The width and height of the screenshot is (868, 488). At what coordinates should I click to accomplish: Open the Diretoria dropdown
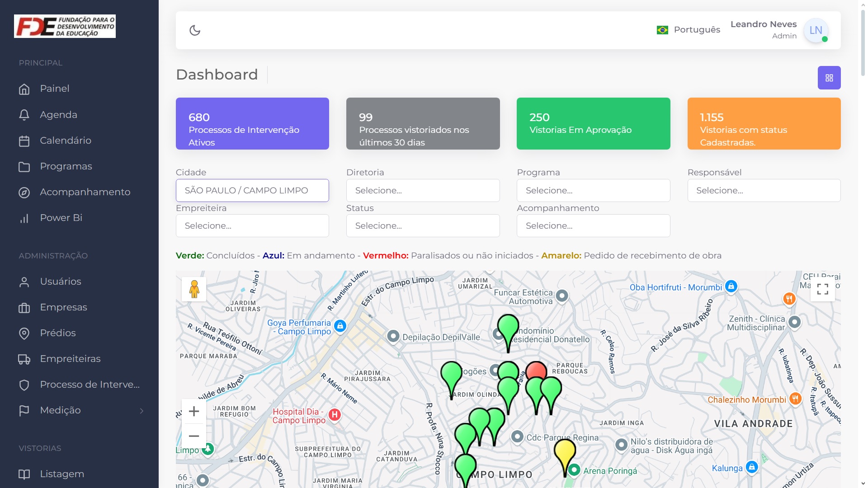pyautogui.click(x=423, y=191)
